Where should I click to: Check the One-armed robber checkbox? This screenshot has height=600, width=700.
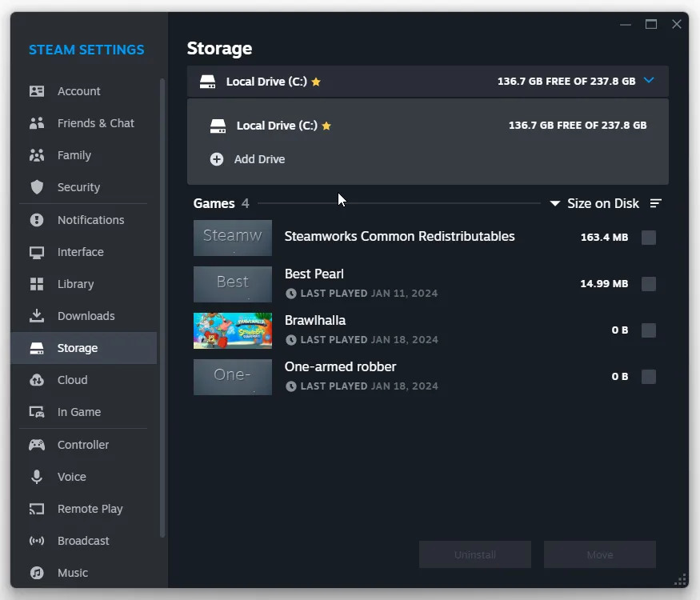coord(649,377)
